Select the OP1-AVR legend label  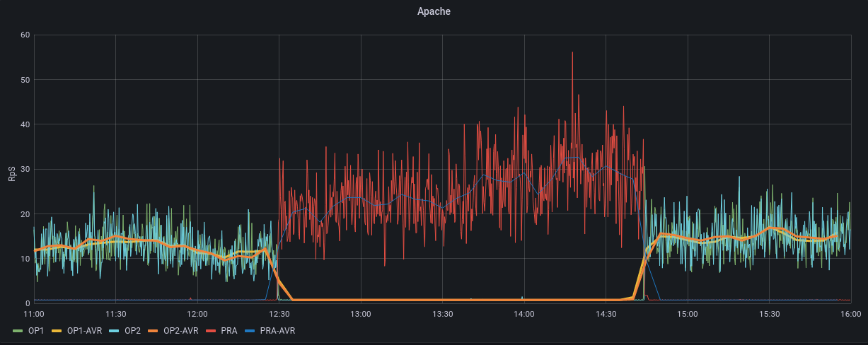point(82,330)
